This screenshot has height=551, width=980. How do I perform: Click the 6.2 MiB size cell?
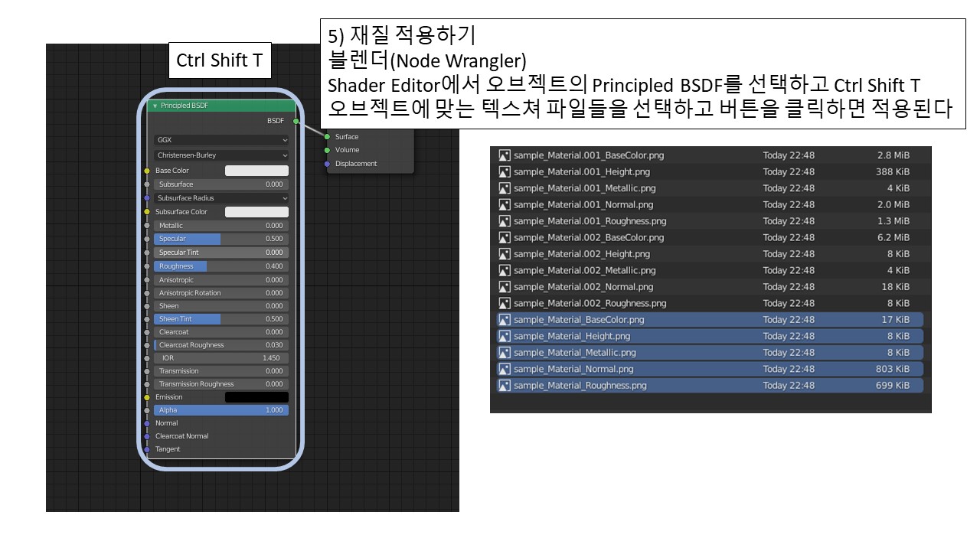[x=893, y=237]
